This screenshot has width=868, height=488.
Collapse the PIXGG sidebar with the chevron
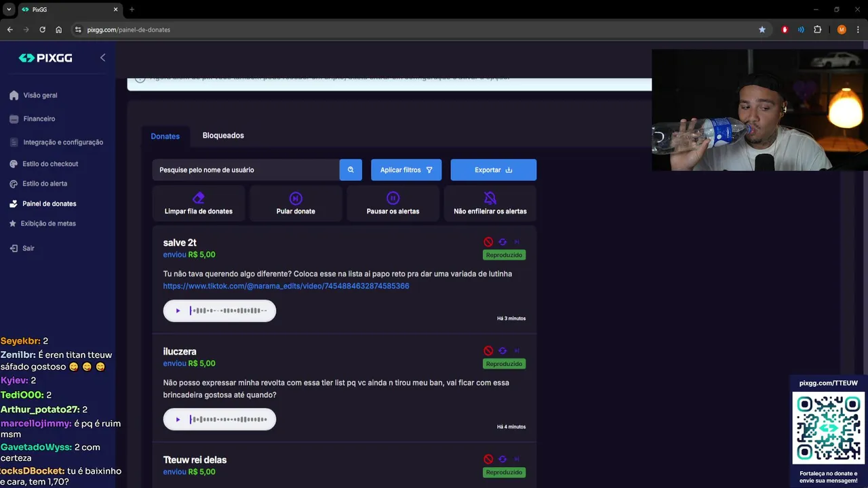[x=102, y=58]
